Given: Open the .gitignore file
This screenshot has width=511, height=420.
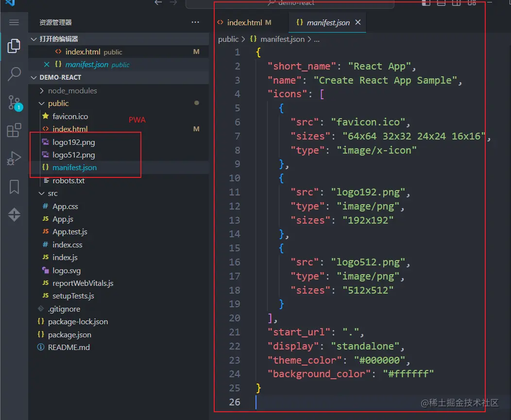Looking at the screenshot, I should [119, 309].
